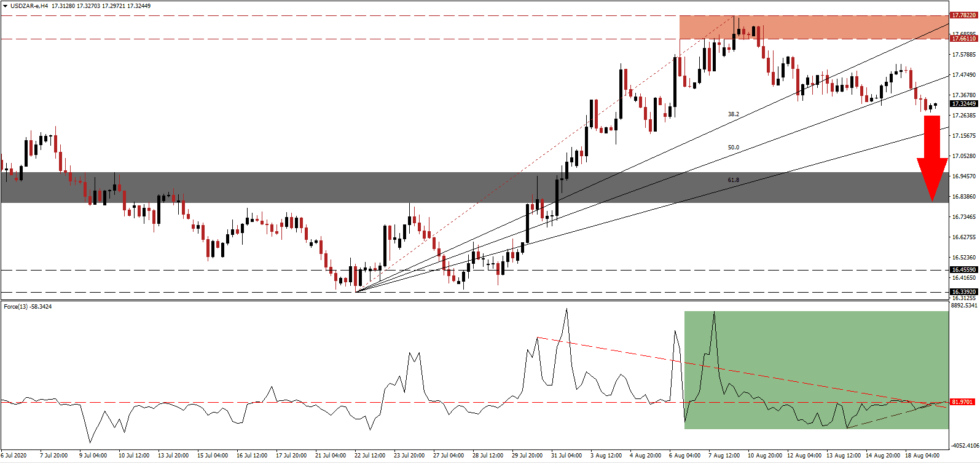Click the 50.0 Fibonacci fan label
This screenshot has height=463, width=980.
(x=734, y=148)
